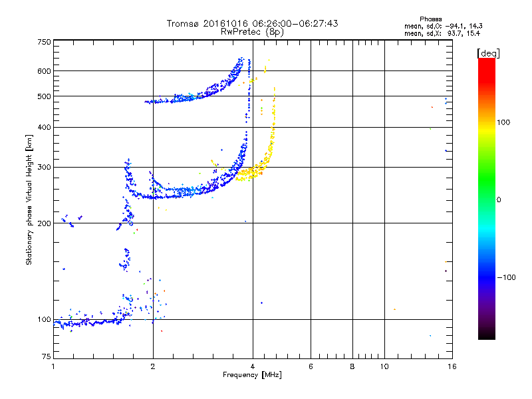Click the x-axis tick label "1"
This screenshot has width=532, height=399.
point(53,366)
